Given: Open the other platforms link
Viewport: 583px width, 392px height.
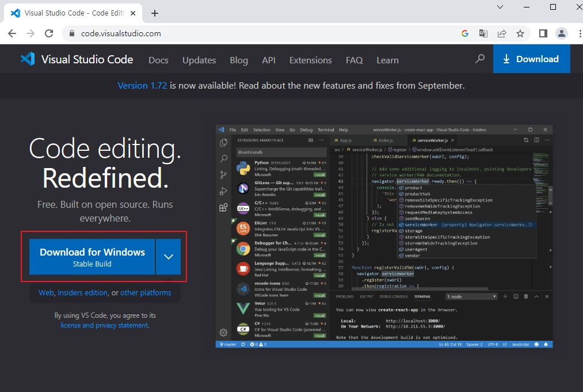Looking at the screenshot, I should point(146,292).
